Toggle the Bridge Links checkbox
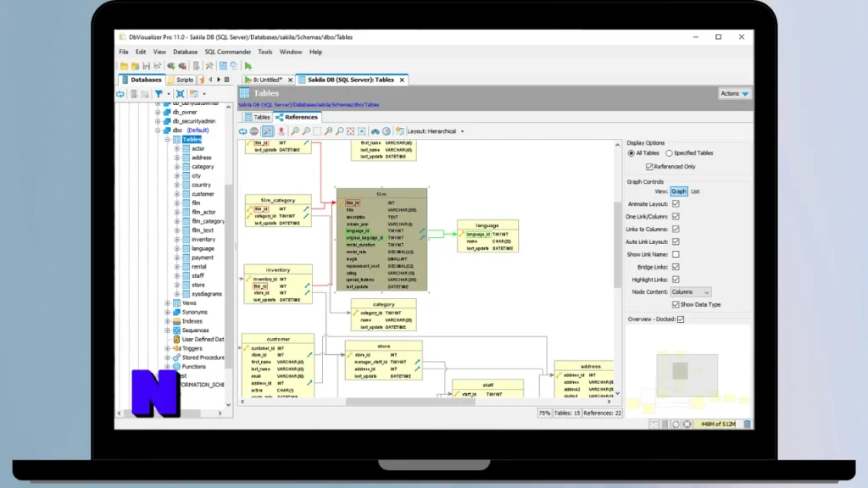 pos(676,267)
